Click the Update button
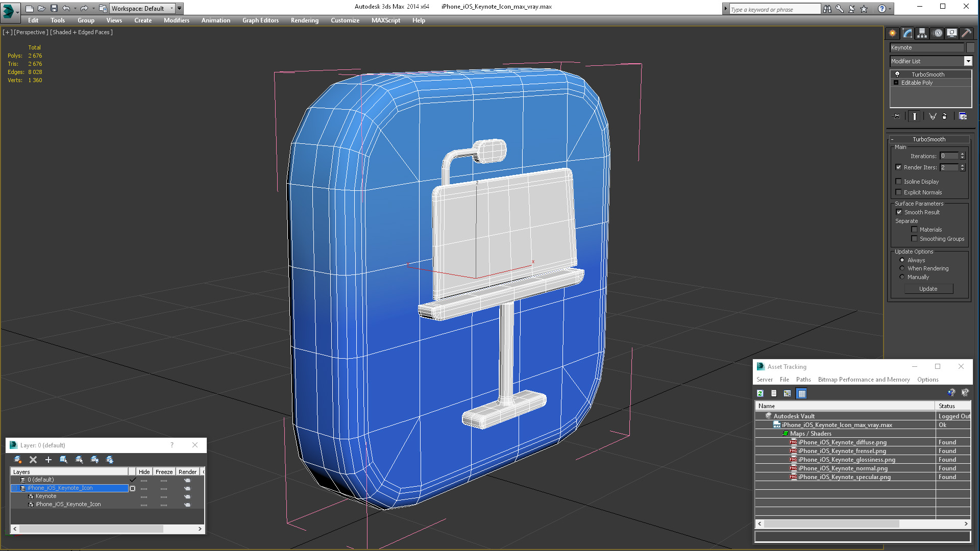Image resolution: width=980 pixels, height=551 pixels. 928,288
